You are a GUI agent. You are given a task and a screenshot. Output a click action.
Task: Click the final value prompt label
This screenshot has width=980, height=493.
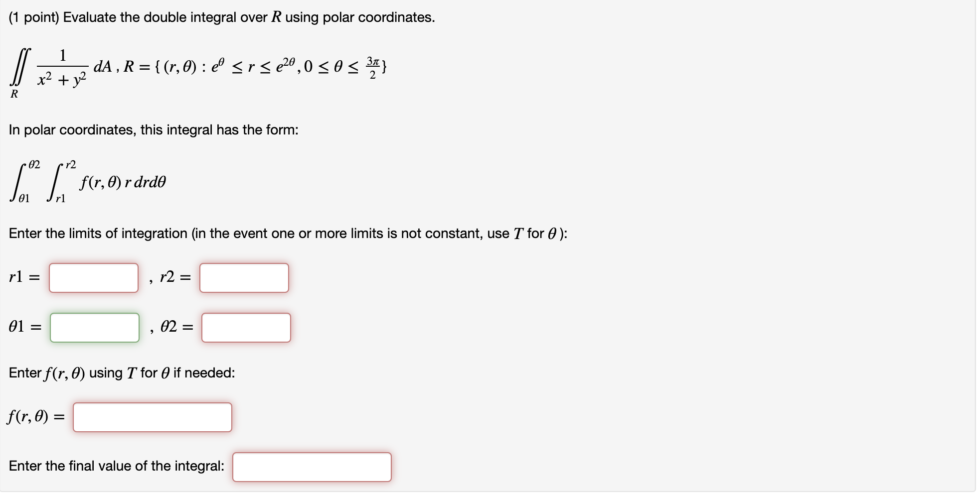(117, 466)
